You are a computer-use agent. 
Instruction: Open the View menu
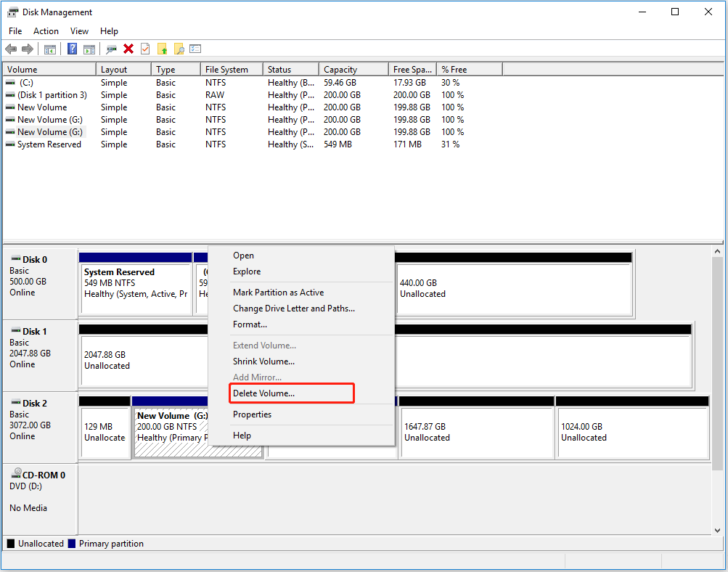tap(79, 31)
